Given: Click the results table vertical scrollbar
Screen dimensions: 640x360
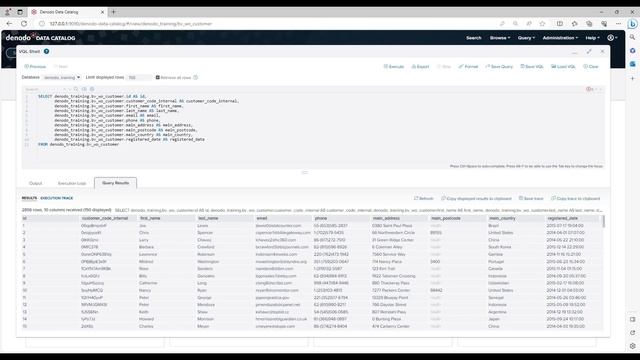Looking at the screenshot, I should [x=603, y=222].
